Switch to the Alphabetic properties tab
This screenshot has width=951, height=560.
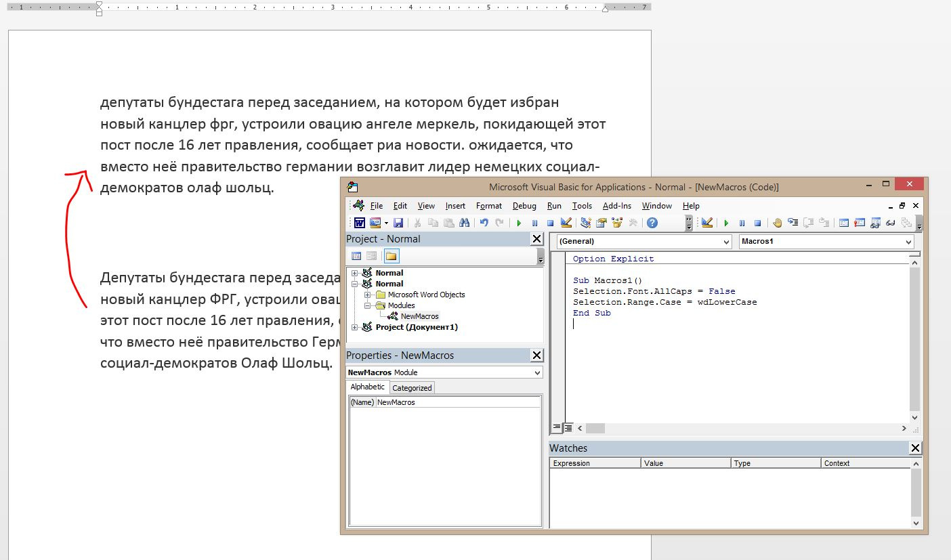pos(368,387)
